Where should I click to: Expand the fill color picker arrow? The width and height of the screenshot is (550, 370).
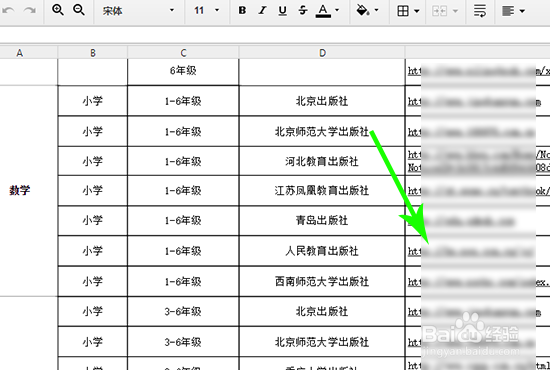click(377, 10)
